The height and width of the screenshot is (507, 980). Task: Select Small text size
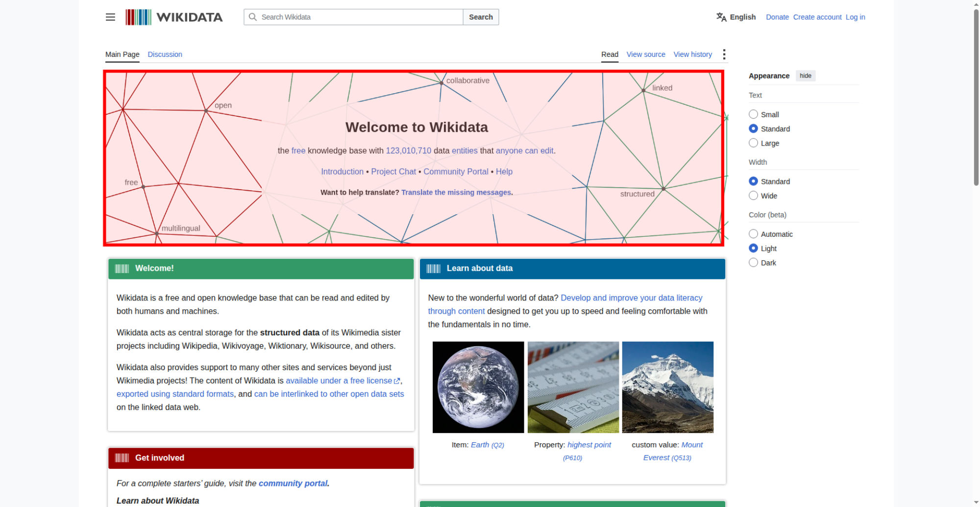753,114
